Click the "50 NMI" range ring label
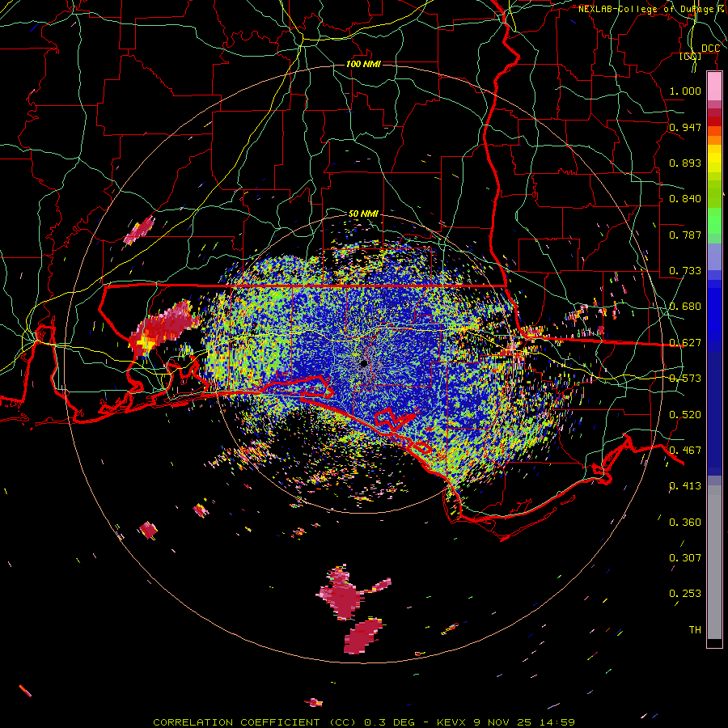 tap(363, 214)
